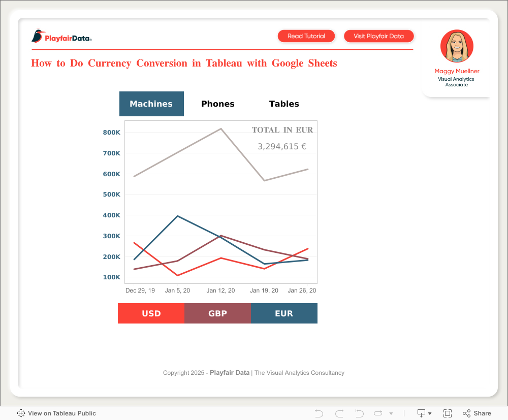The width and height of the screenshot is (508, 420).
Task: Switch to the Phones tab
Action: 218,104
